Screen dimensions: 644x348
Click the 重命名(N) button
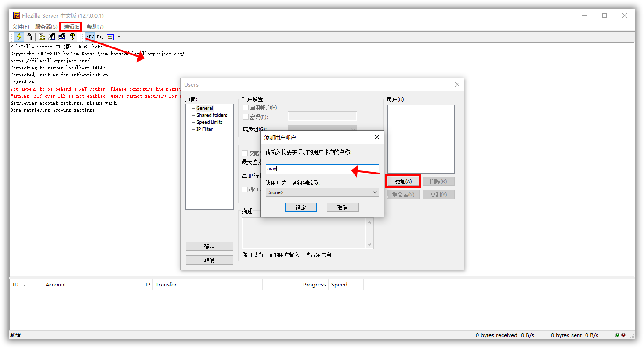click(403, 195)
